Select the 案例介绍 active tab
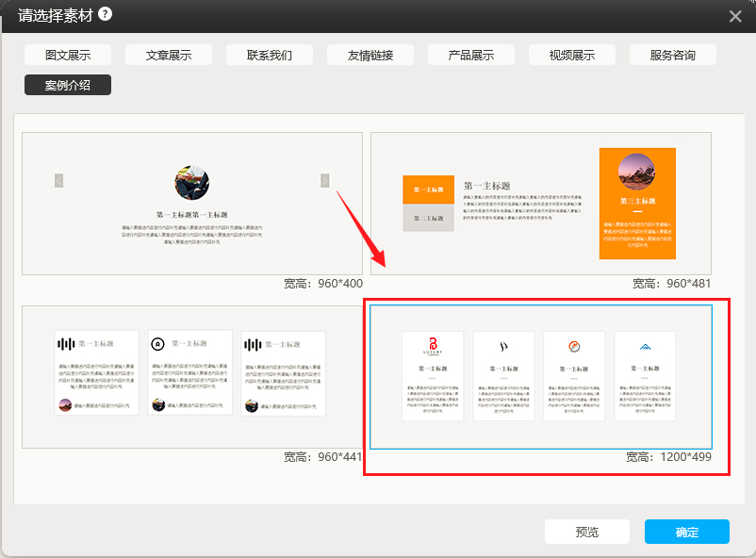 [68, 85]
